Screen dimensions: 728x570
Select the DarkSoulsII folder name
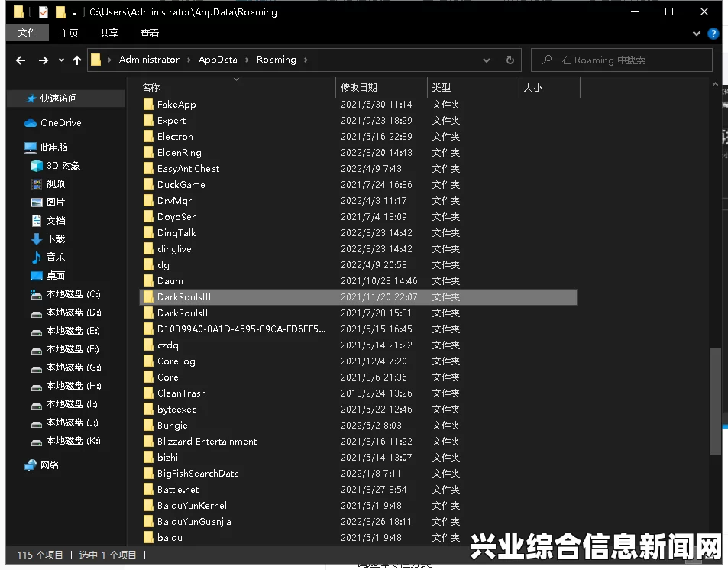coord(183,313)
